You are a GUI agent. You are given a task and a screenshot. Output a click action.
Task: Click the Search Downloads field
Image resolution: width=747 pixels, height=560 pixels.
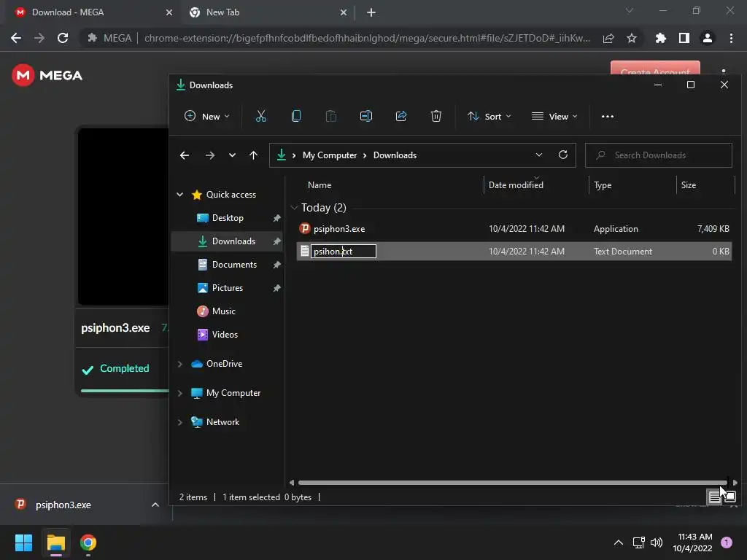pyautogui.click(x=659, y=155)
